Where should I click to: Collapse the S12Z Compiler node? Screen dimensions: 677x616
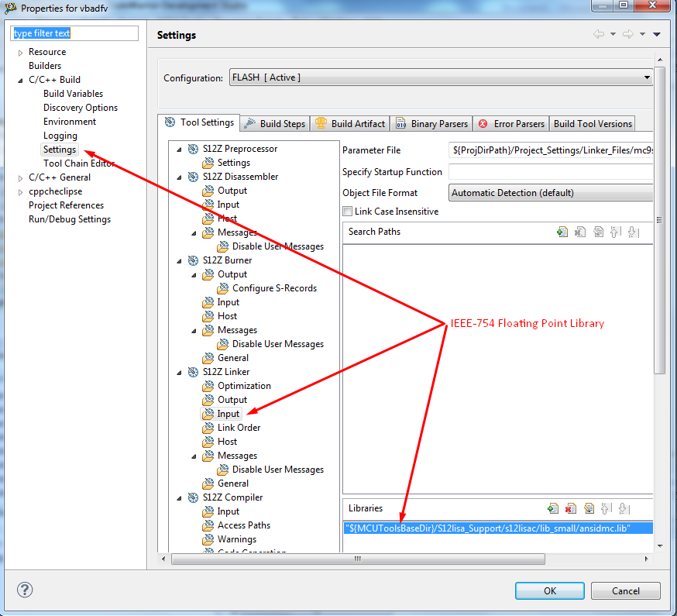pyautogui.click(x=179, y=498)
